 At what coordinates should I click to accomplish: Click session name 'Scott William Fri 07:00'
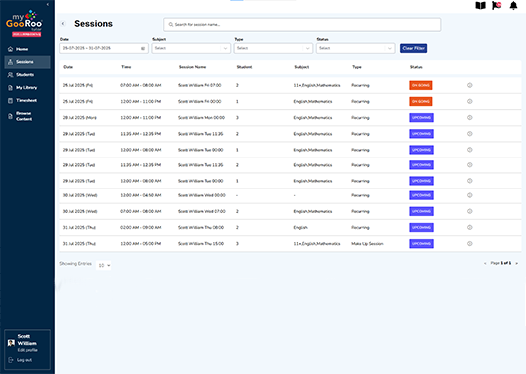click(x=200, y=85)
